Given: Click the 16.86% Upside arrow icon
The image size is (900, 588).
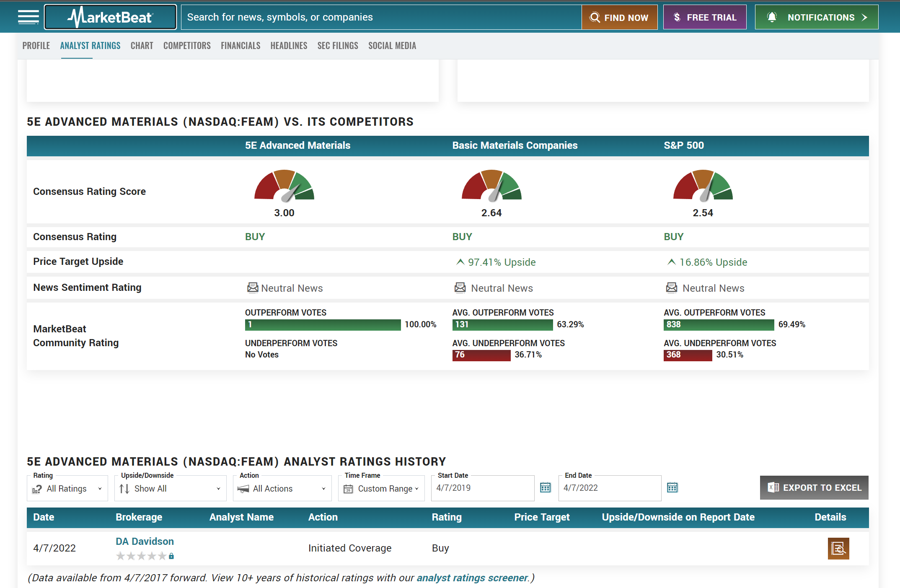Looking at the screenshot, I should [671, 262].
